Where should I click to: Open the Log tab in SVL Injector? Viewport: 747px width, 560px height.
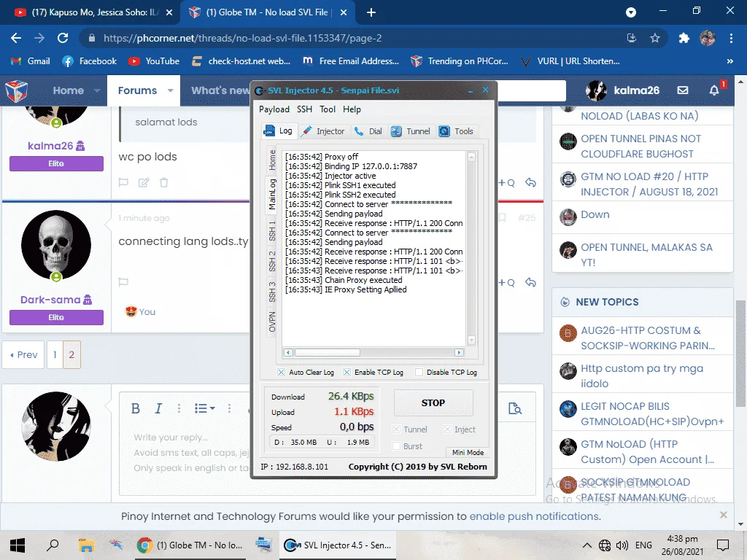[279, 131]
